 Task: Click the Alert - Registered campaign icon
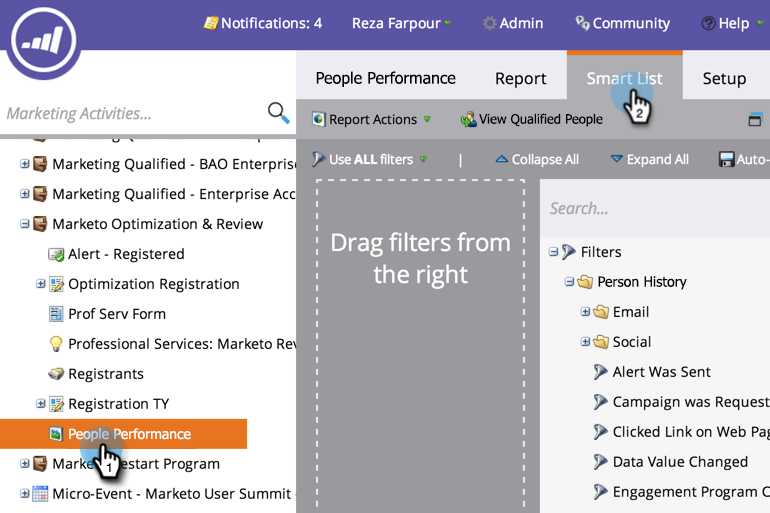57,254
